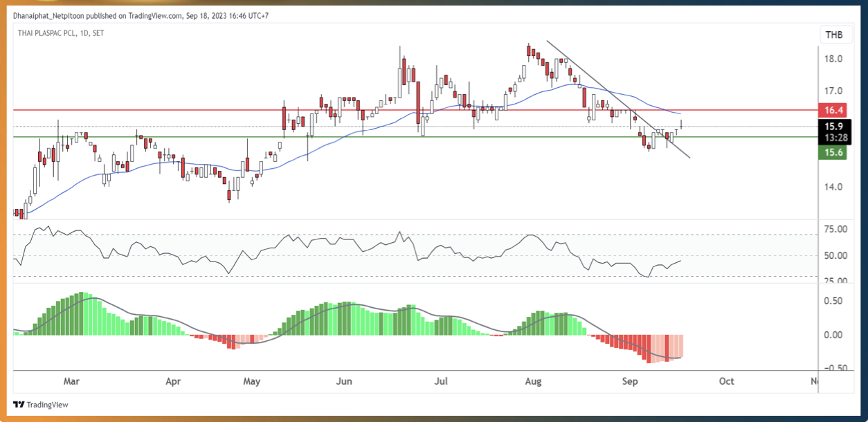Click the Oct label on time axis

click(x=726, y=381)
